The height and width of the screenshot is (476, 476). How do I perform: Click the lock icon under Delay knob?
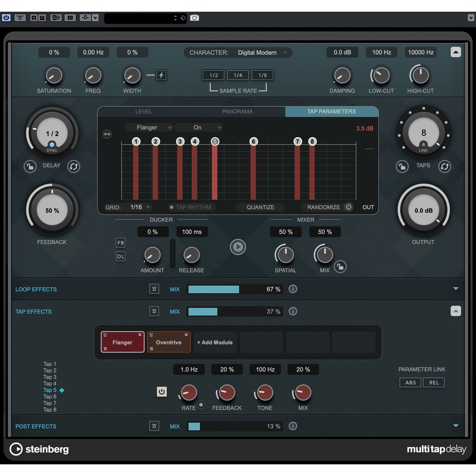tap(30, 166)
